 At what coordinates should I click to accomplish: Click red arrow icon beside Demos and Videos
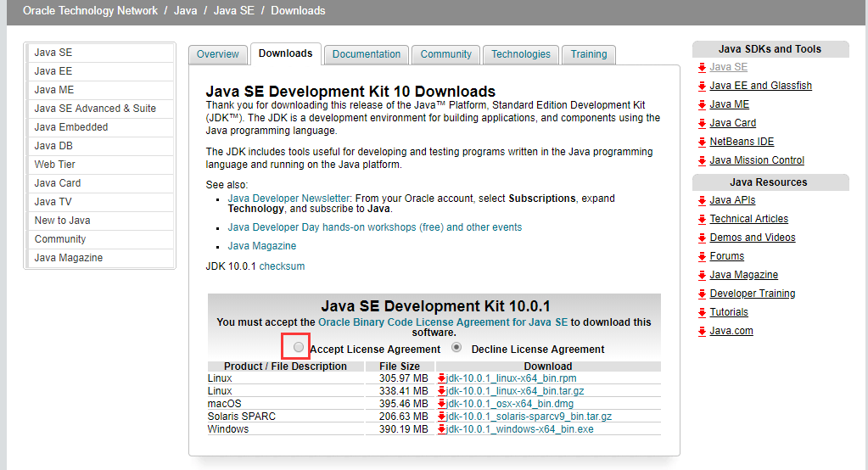tap(702, 238)
